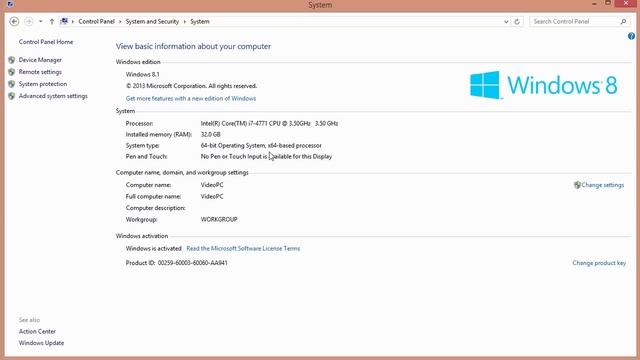Screen dimensions: 640x360
Task: Click Change product key
Action: pyautogui.click(x=599, y=263)
